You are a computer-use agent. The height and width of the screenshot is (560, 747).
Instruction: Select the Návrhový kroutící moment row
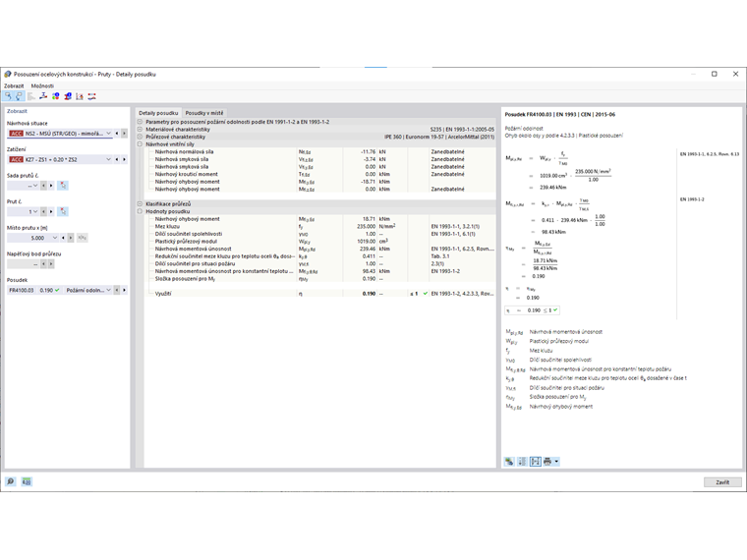pyautogui.click(x=319, y=174)
